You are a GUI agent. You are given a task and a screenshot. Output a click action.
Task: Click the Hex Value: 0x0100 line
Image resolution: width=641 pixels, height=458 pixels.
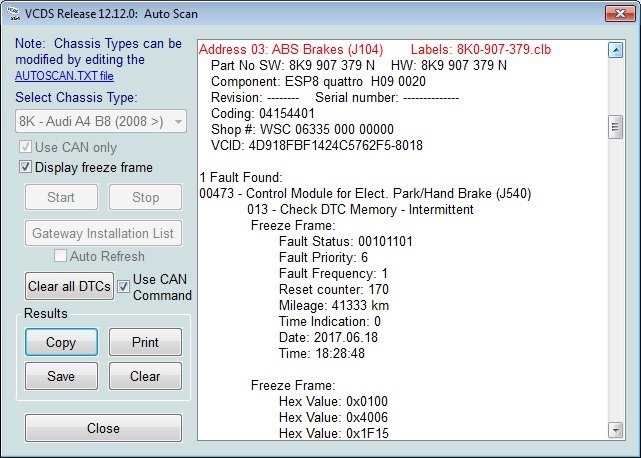click(333, 401)
